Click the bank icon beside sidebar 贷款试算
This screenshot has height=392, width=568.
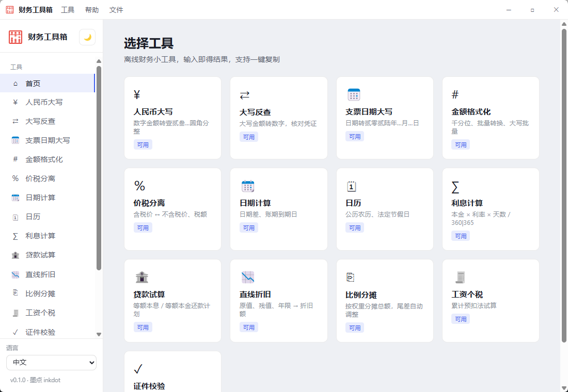click(x=15, y=255)
